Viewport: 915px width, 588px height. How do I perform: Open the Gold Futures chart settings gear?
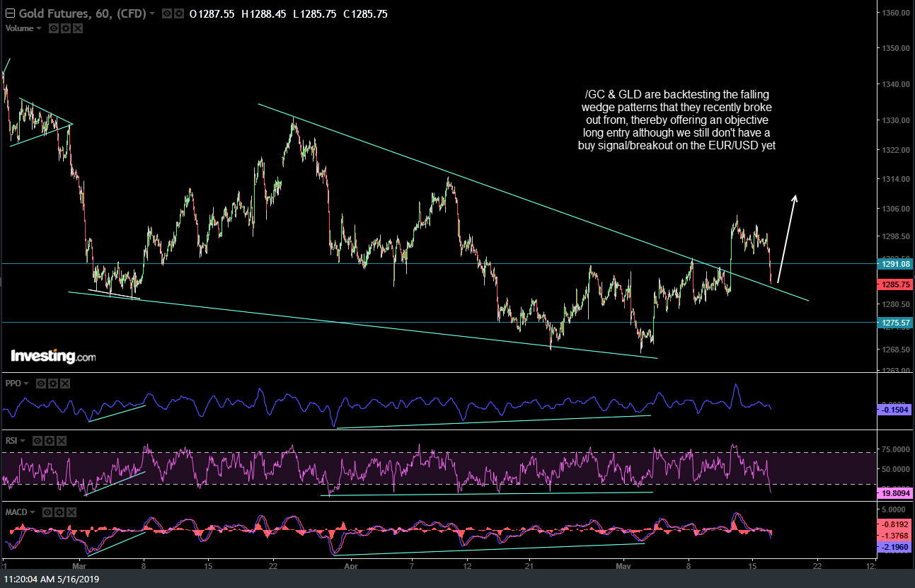click(x=179, y=13)
